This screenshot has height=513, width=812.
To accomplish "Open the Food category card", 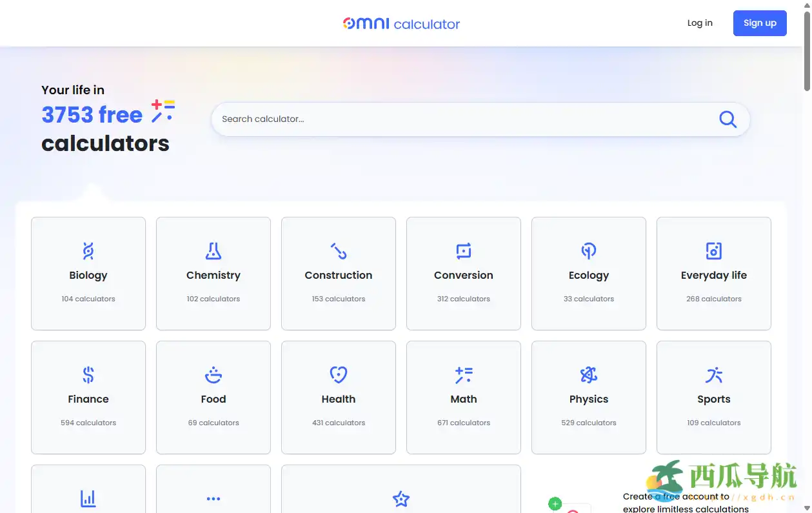I will coord(213,397).
